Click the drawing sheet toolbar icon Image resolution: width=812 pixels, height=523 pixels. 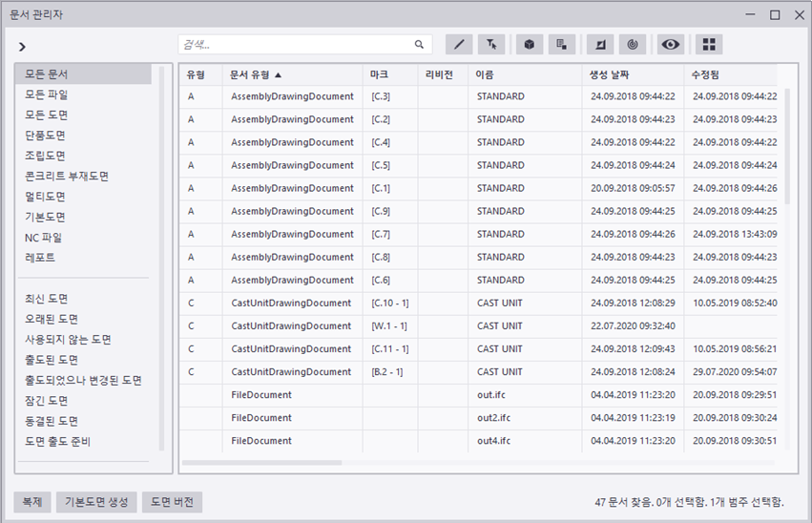[600, 45]
